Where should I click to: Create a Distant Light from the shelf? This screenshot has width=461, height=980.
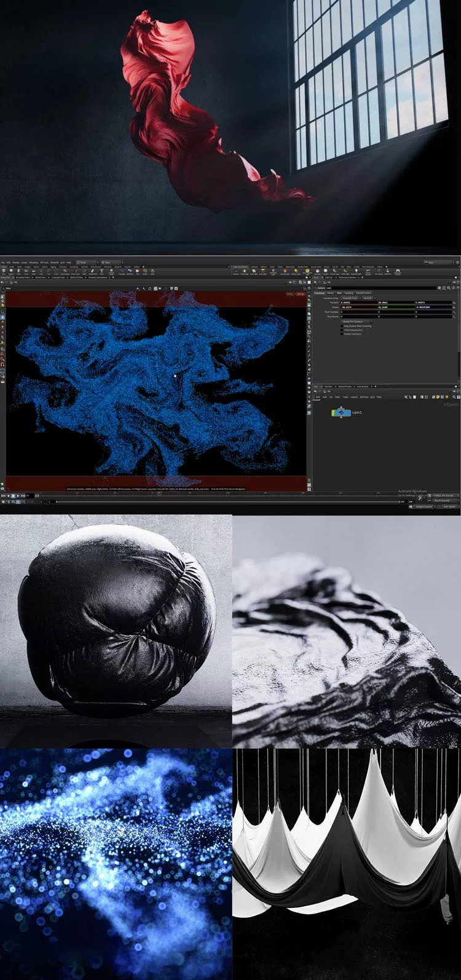(x=295, y=271)
